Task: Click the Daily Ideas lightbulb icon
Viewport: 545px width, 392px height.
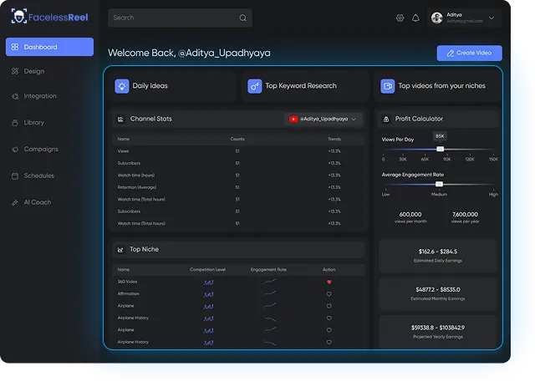Action: pos(122,86)
